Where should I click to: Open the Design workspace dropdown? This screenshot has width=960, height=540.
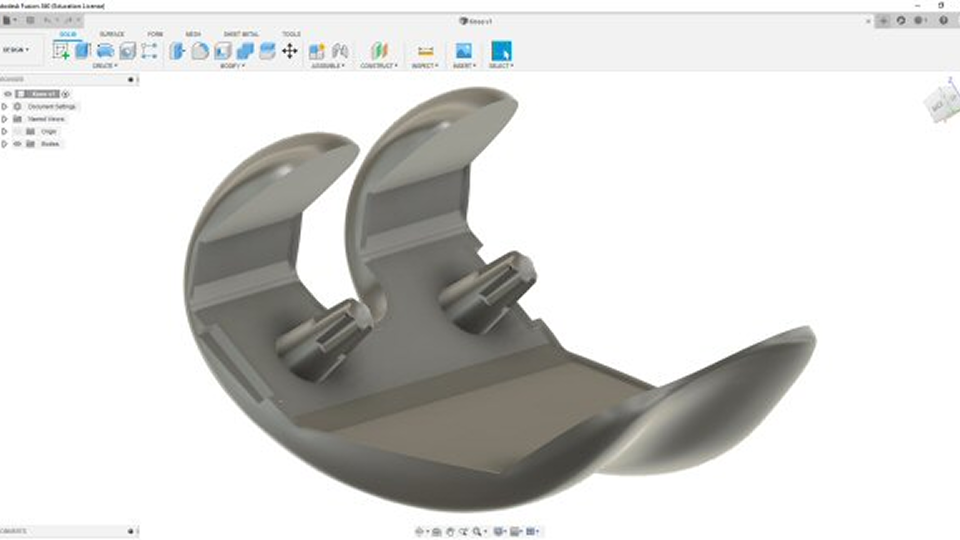tap(16, 49)
